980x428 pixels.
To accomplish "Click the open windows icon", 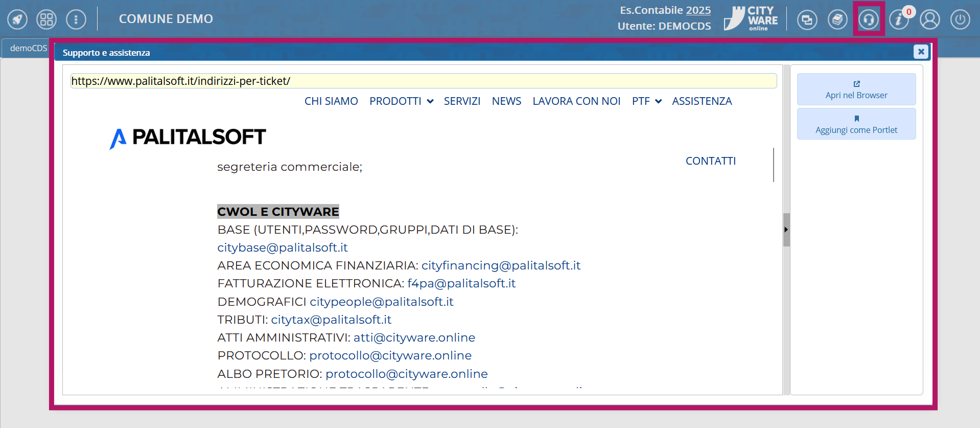I will [x=807, y=20].
